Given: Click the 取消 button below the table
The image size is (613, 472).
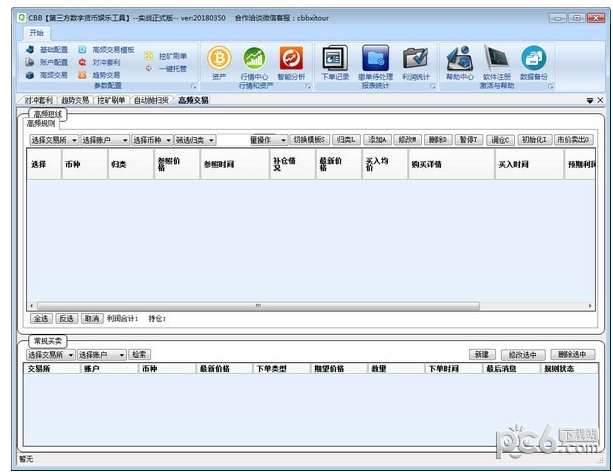Looking at the screenshot, I should point(92,319).
